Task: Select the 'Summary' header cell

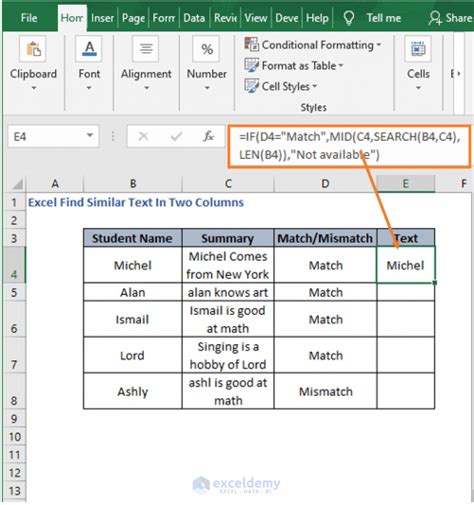Action: (x=228, y=238)
